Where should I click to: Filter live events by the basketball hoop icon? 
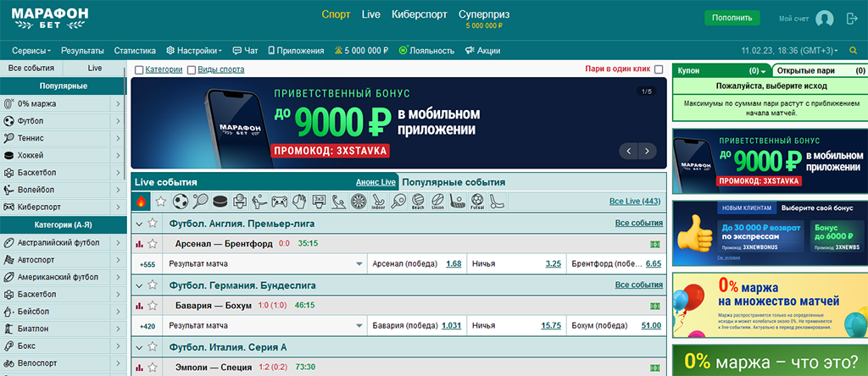240,202
